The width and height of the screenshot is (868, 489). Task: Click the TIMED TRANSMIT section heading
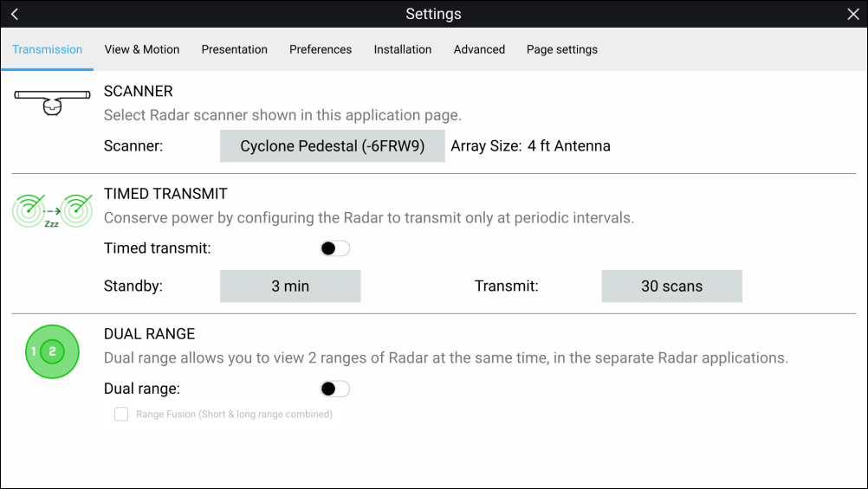165,194
